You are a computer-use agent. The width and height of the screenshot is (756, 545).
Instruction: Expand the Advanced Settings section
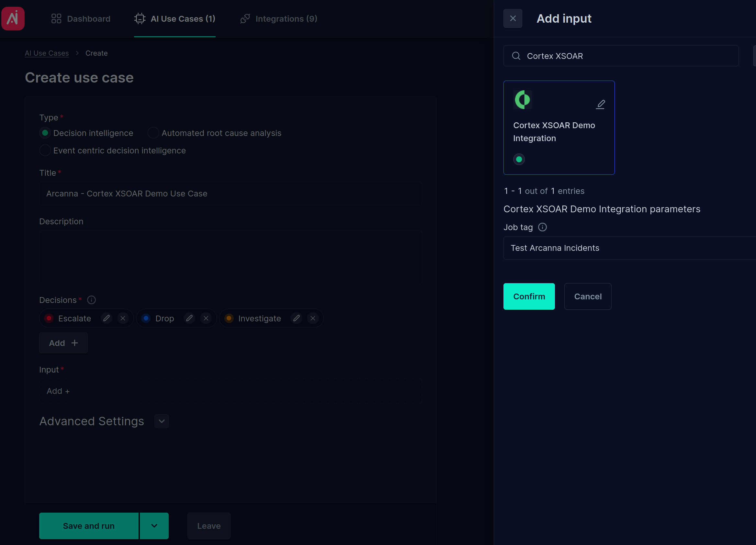(162, 421)
